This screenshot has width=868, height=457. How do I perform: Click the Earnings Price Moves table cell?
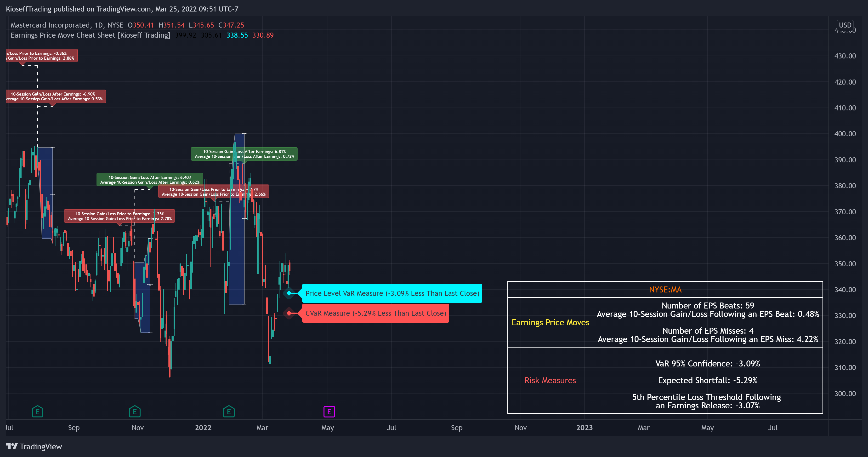click(550, 322)
